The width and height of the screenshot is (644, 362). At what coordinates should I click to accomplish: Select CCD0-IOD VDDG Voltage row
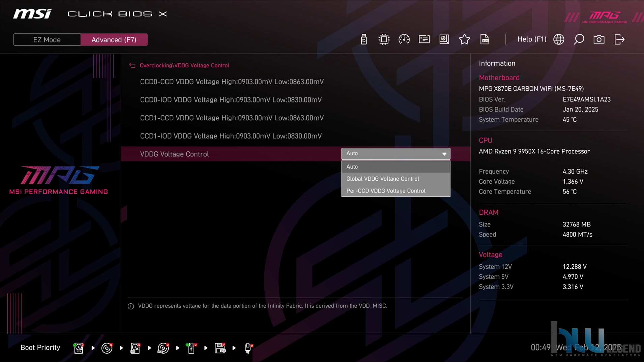pyautogui.click(x=296, y=100)
